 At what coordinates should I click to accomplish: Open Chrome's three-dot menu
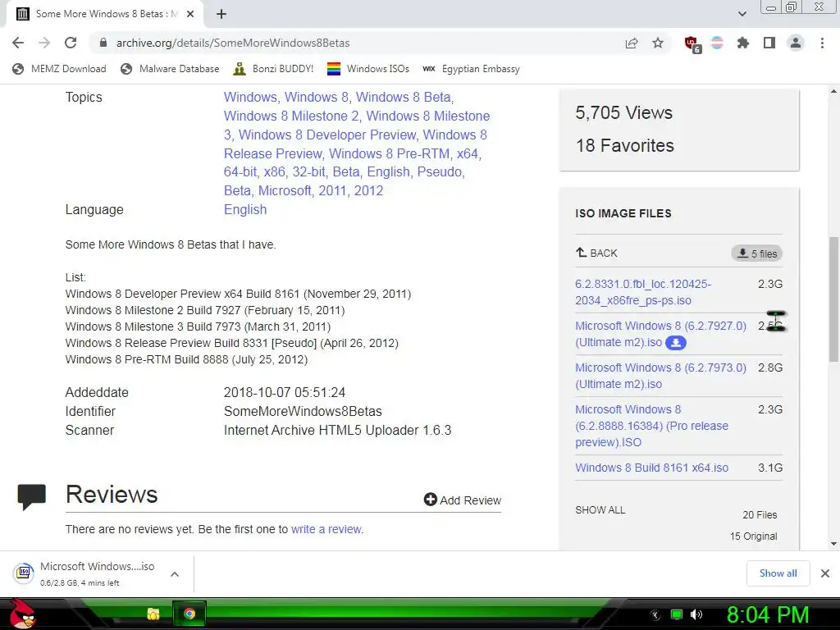coord(822,43)
